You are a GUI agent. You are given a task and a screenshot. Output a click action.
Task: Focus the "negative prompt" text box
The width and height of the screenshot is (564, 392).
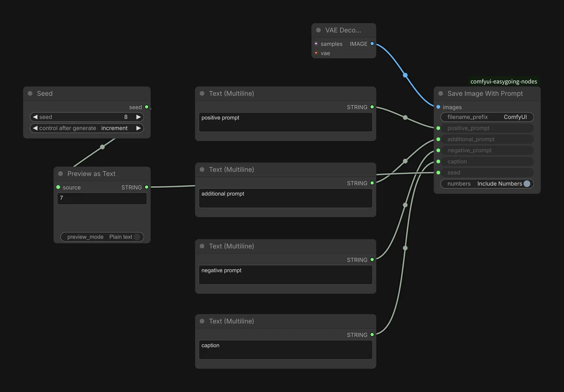click(286, 275)
